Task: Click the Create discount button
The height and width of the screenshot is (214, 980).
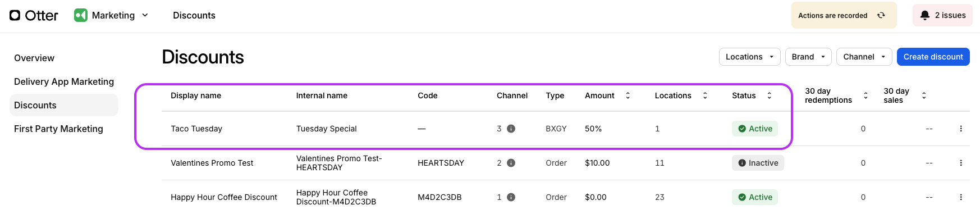Action: [x=933, y=57]
